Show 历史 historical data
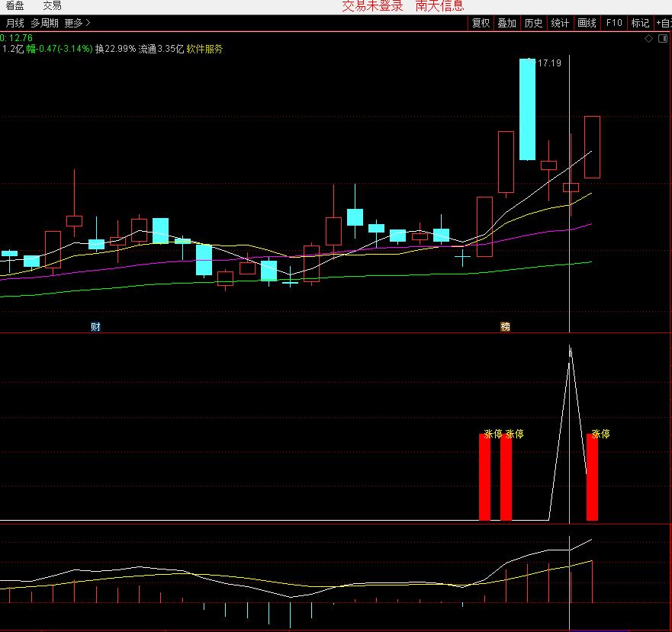The width and height of the screenshot is (672, 632). click(533, 23)
